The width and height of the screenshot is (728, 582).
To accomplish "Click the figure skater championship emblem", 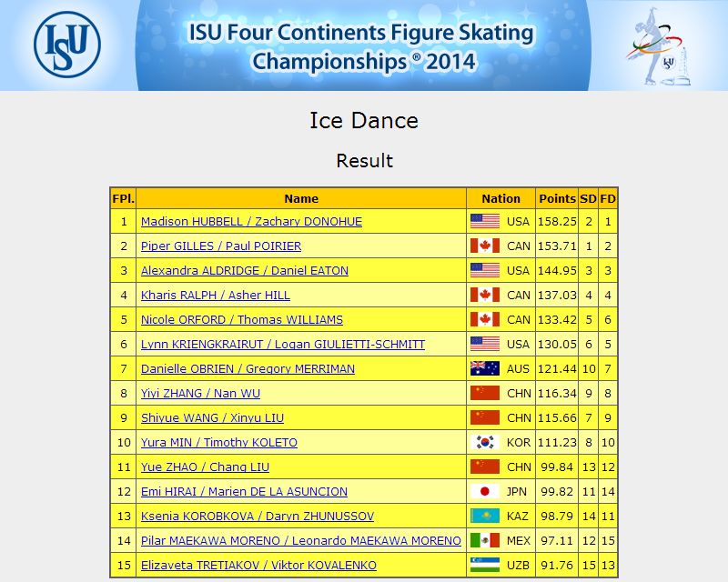I will (x=658, y=46).
